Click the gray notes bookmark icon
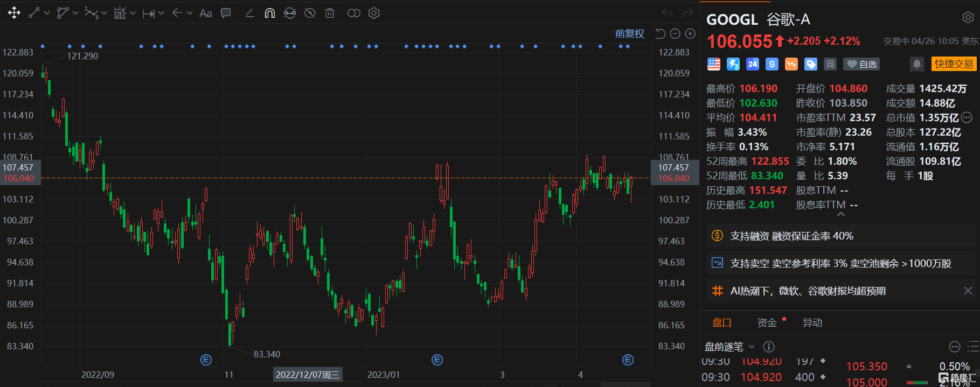980x387 pixels. coord(830,64)
